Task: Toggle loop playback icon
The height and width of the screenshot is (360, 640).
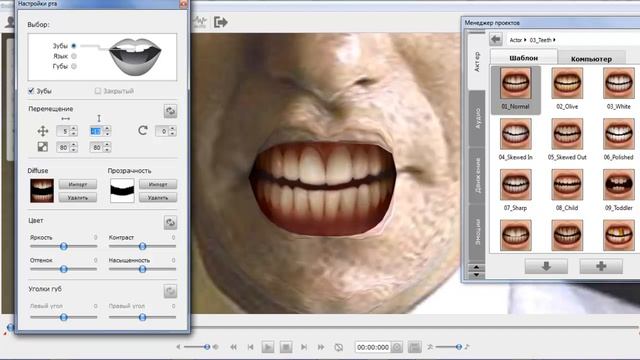Action: 339,347
